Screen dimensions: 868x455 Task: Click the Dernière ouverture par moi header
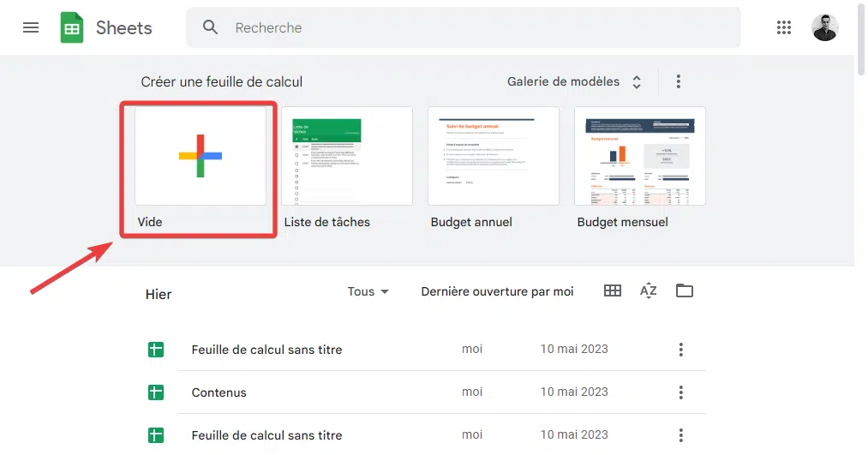click(x=497, y=291)
